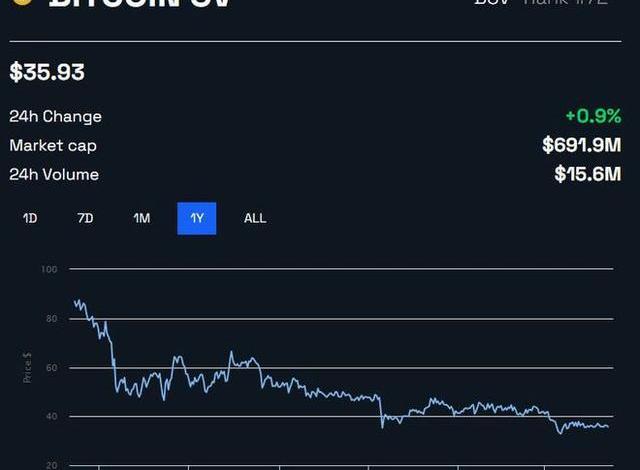Click the price line chart peak near 85
The width and height of the screenshot is (640, 470).
coord(78,302)
